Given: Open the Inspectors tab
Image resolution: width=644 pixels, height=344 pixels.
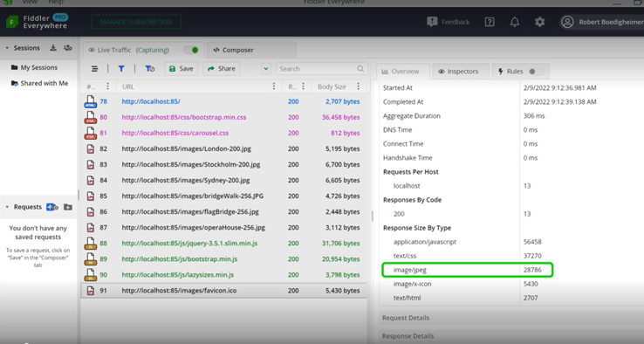Looking at the screenshot, I should pyautogui.click(x=460, y=72).
